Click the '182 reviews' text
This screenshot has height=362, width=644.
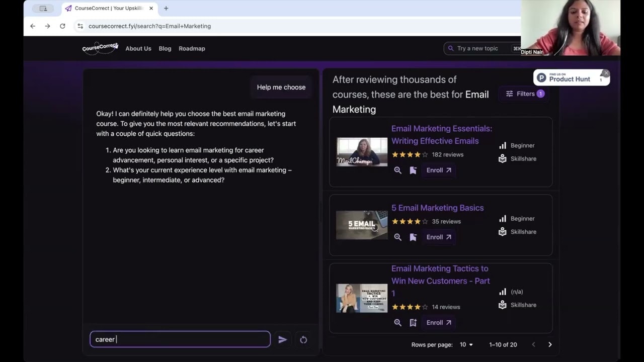(x=447, y=154)
